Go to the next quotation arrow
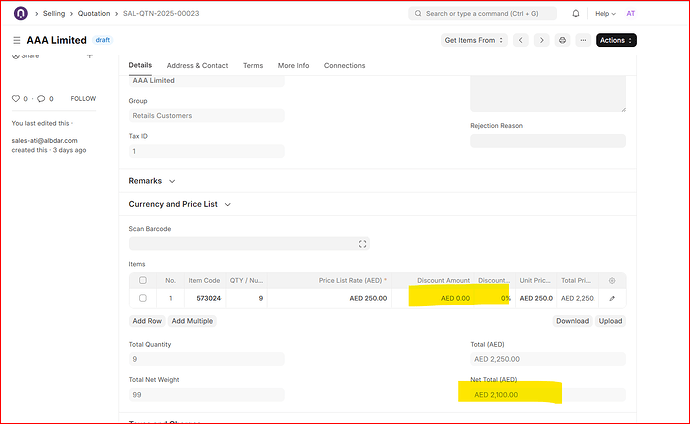This screenshot has height=424, width=690. click(x=541, y=40)
